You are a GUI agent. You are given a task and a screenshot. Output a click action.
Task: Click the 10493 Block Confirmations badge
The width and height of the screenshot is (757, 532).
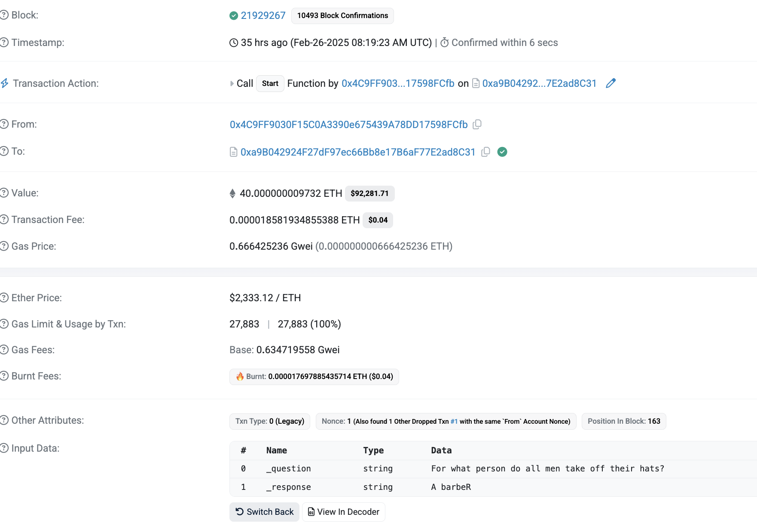tap(342, 15)
